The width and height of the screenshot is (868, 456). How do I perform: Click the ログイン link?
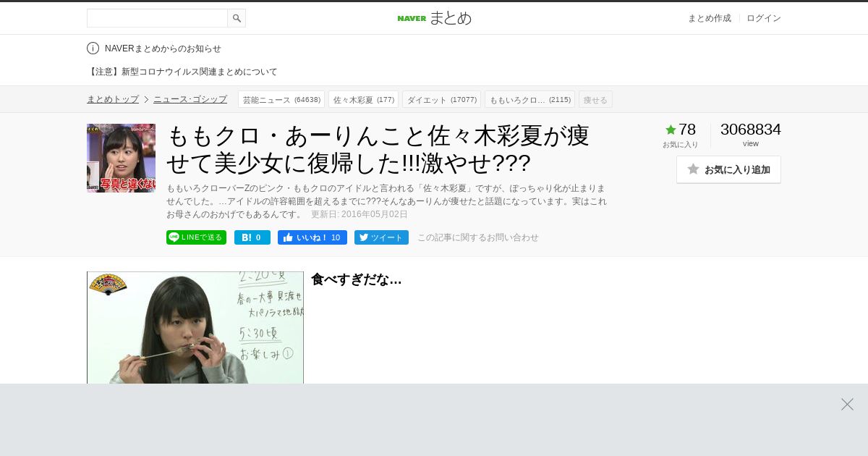tap(764, 18)
